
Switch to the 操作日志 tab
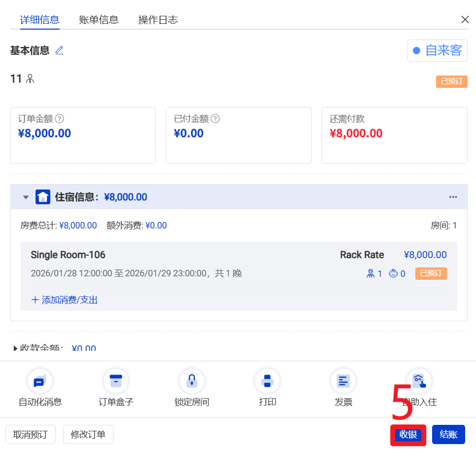tap(158, 20)
